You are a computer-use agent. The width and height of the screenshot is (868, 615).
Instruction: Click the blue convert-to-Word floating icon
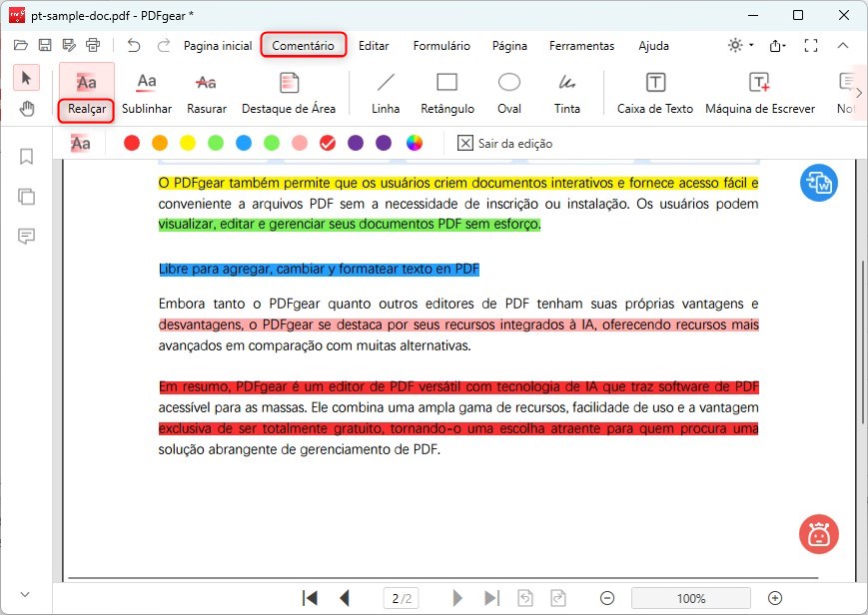coord(819,184)
